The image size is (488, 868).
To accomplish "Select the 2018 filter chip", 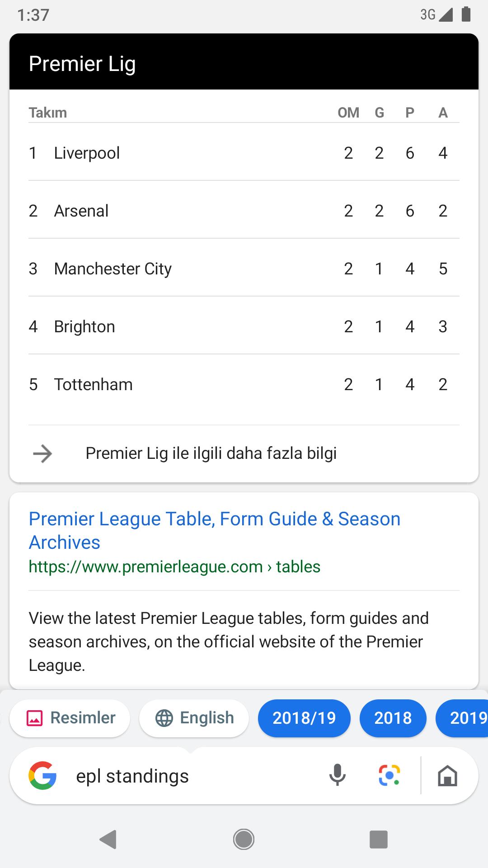I will [393, 718].
